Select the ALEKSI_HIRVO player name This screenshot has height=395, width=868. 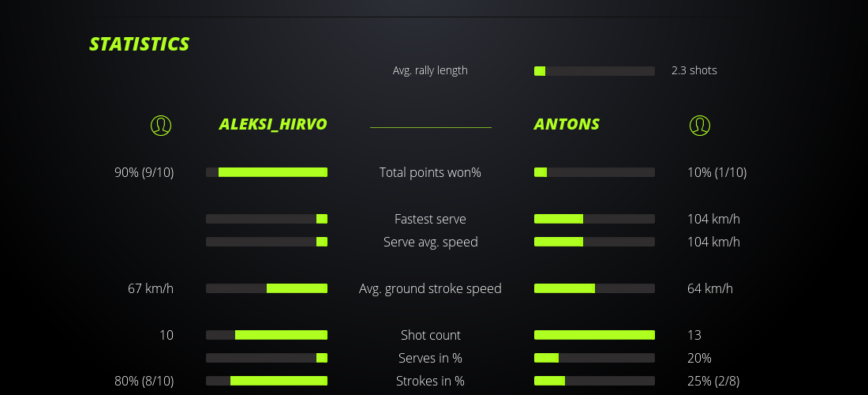[273, 124]
